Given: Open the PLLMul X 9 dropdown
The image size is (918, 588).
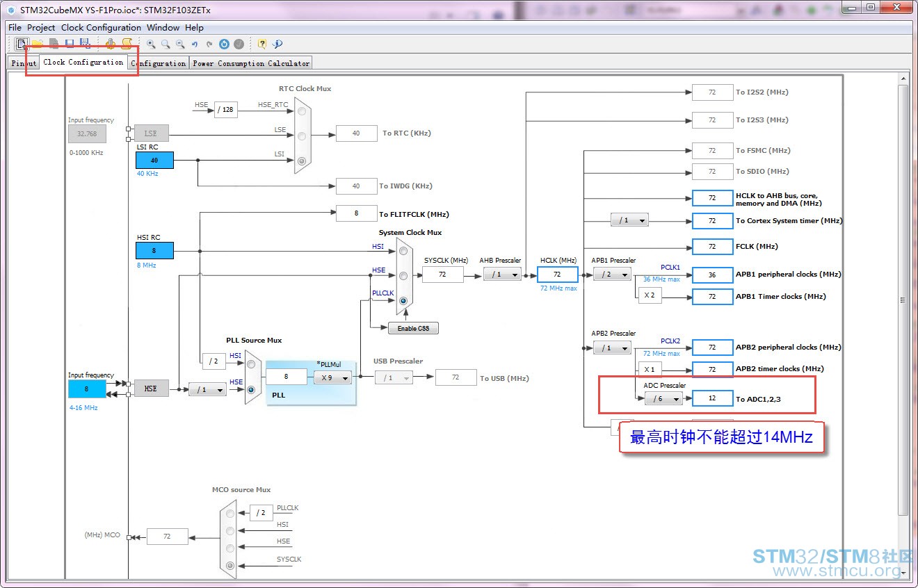Looking at the screenshot, I should point(332,377).
